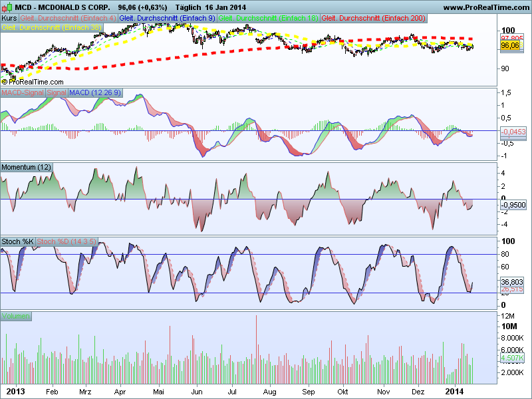Open the Momentum (12) label
Image resolution: width=532 pixels, height=399 pixels.
pos(26,168)
